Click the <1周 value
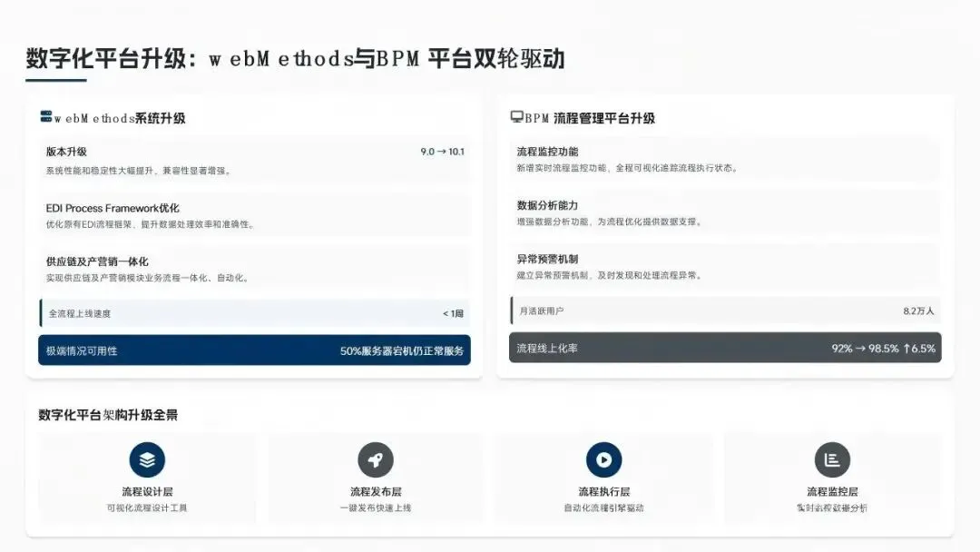The height and width of the screenshot is (552, 980). [x=453, y=313]
